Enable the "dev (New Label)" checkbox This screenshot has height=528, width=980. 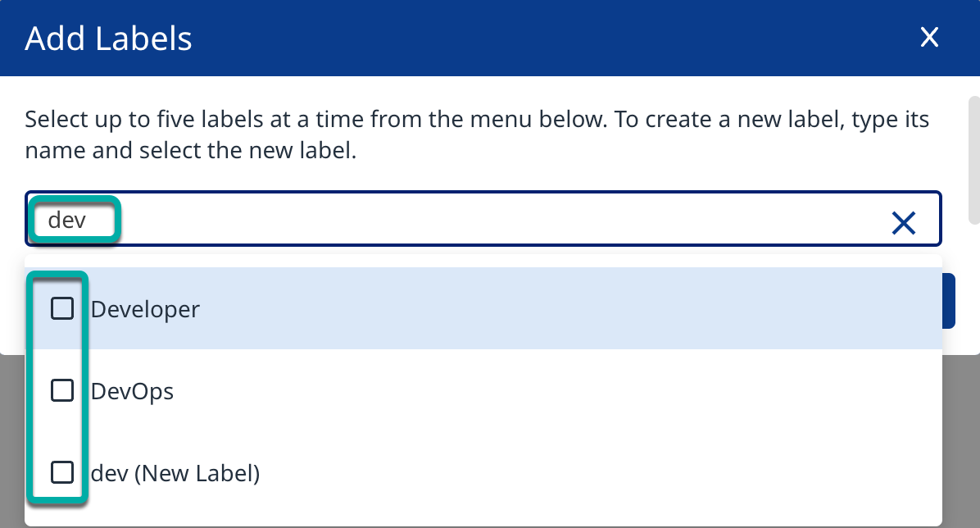point(62,473)
